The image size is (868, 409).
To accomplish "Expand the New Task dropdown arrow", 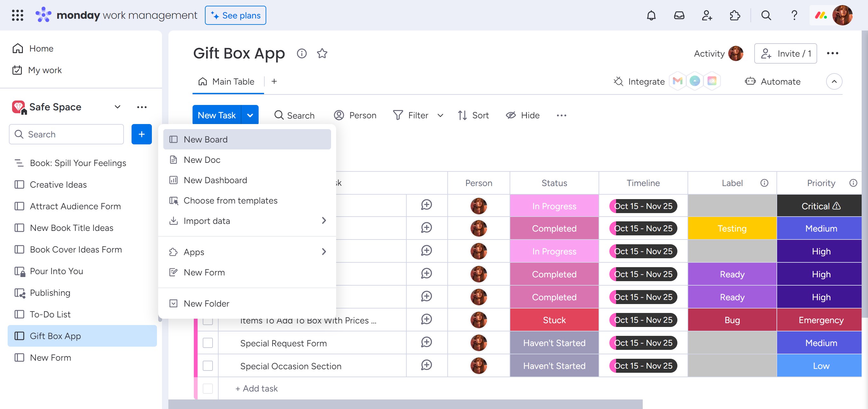I will [x=250, y=115].
